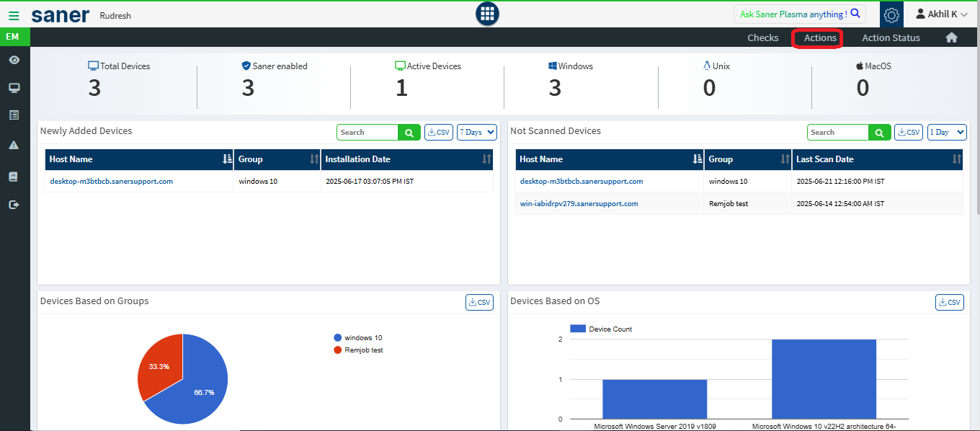Sort Newly Added Devices by Installation Date
This screenshot has height=431, width=980.
click(486, 159)
